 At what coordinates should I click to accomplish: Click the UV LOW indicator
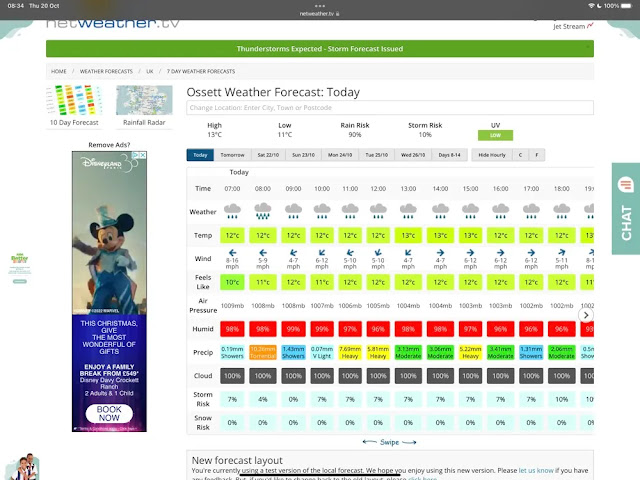(495, 136)
